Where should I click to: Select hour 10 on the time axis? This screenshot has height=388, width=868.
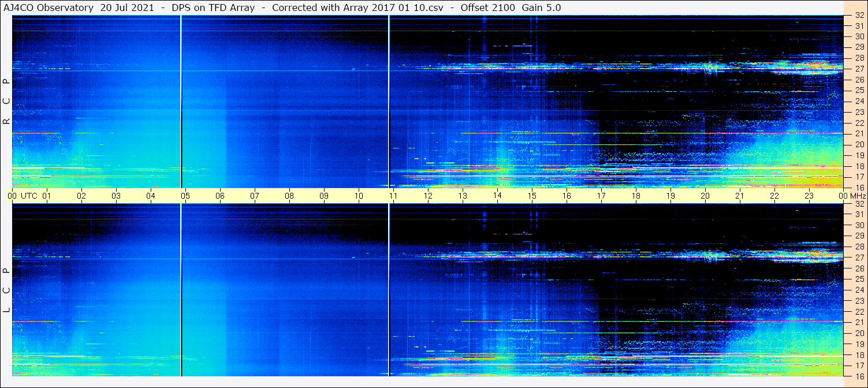[359, 196]
